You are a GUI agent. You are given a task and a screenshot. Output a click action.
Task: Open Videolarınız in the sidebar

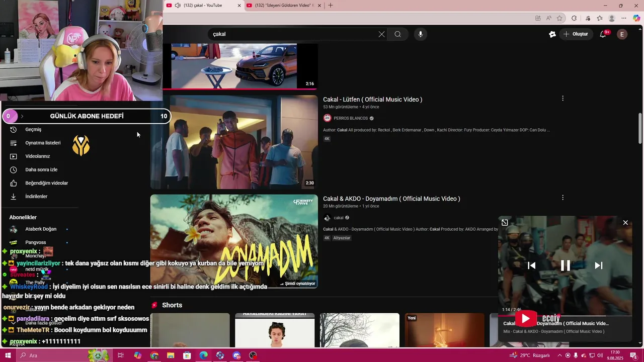(x=38, y=156)
